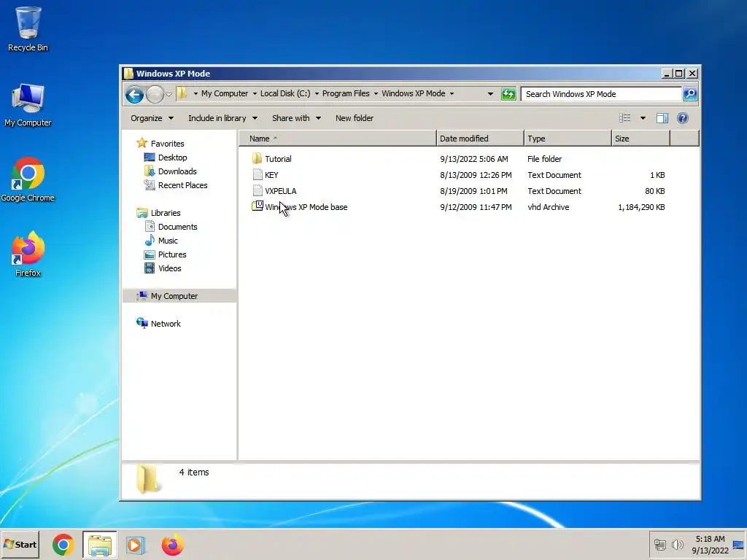Open the Start menu

click(20, 544)
